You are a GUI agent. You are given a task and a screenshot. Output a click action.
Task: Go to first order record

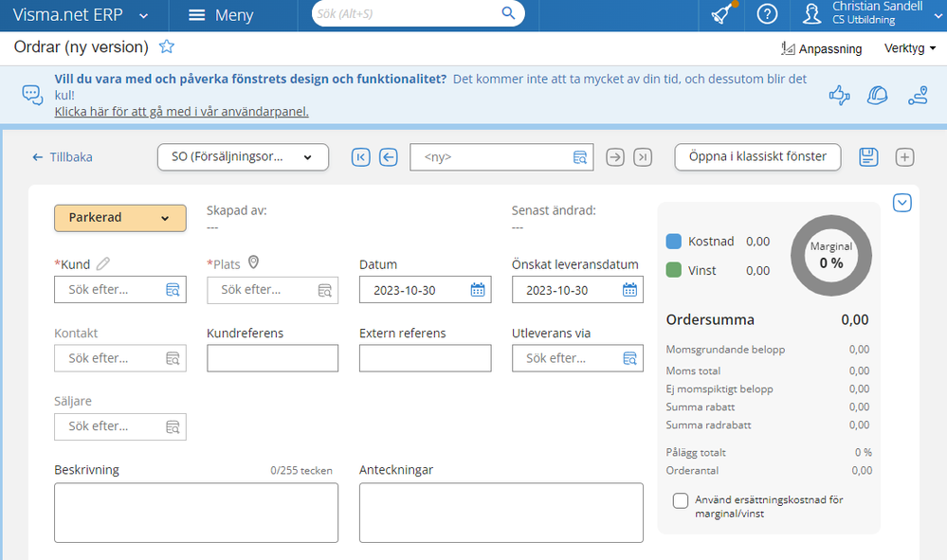pos(360,157)
